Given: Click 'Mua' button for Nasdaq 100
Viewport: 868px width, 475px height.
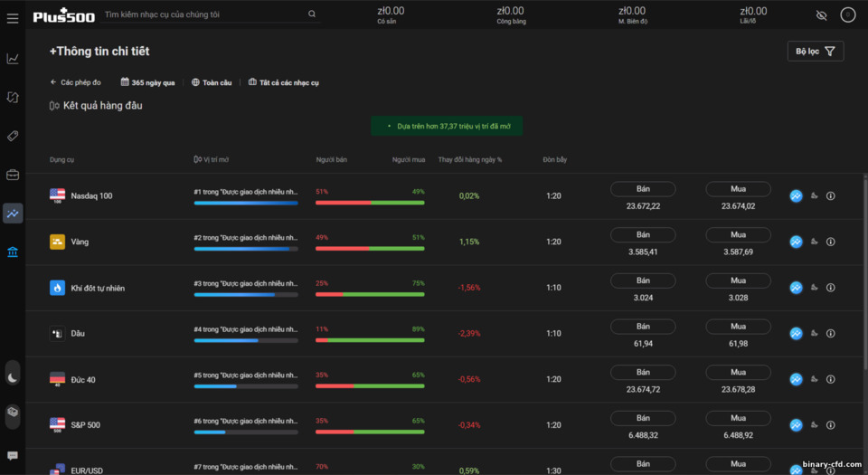Looking at the screenshot, I should 738,189.
